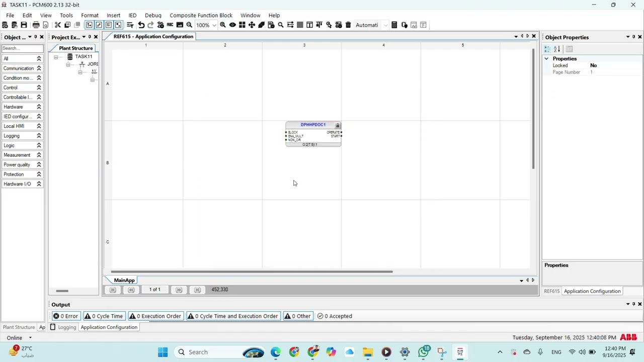
Task: Click the calculator icon in toolbar
Action: (x=394, y=25)
